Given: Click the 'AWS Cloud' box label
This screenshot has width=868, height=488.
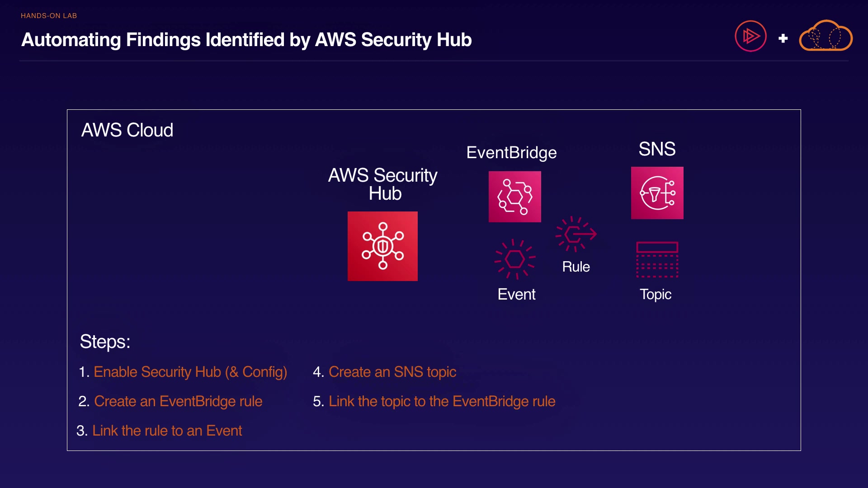Looking at the screenshot, I should point(127,130).
